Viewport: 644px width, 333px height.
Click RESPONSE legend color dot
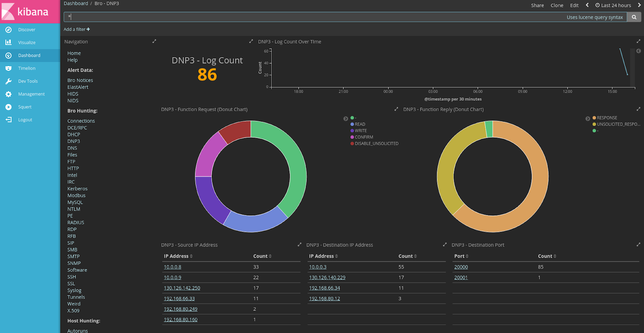click(594, 118)
